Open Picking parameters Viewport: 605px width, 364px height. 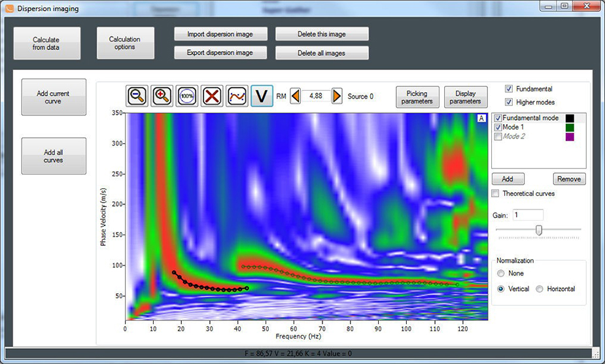click(x=417, y=97)
